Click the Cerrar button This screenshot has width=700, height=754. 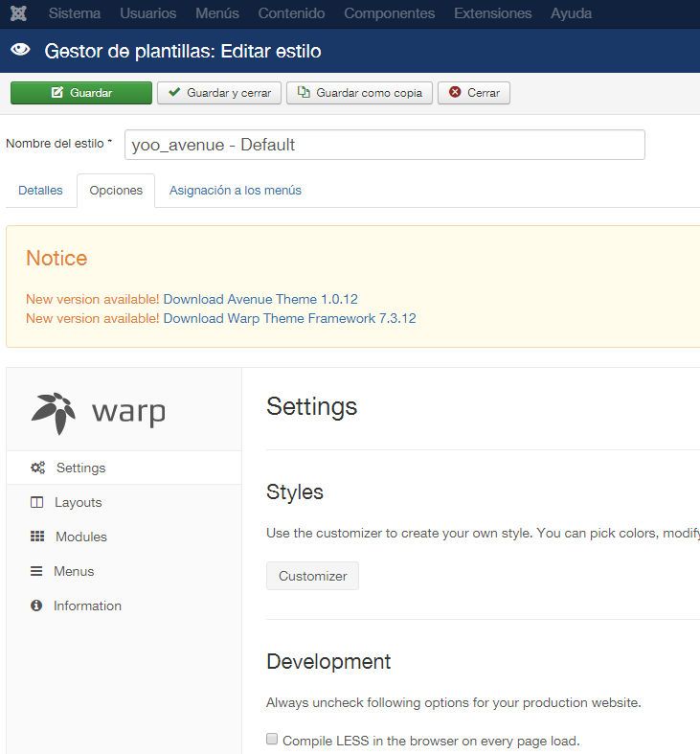474,93
